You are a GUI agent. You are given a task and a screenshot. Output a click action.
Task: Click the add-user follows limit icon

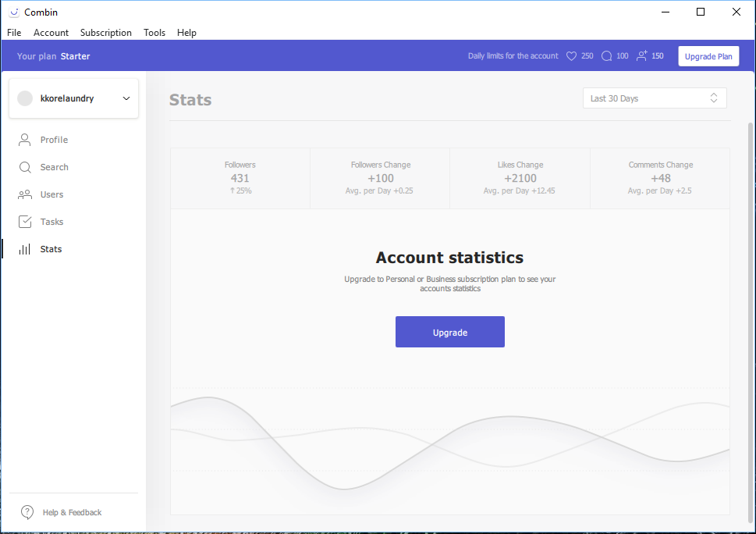642,56
